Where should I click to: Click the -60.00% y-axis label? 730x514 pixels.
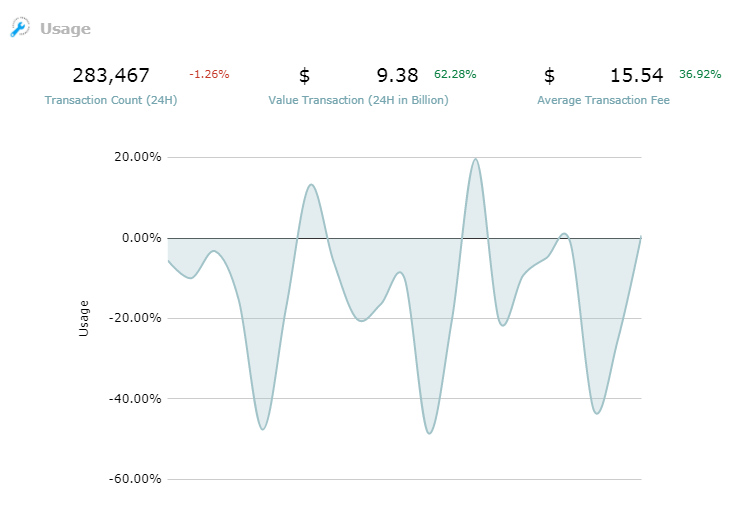135,479
